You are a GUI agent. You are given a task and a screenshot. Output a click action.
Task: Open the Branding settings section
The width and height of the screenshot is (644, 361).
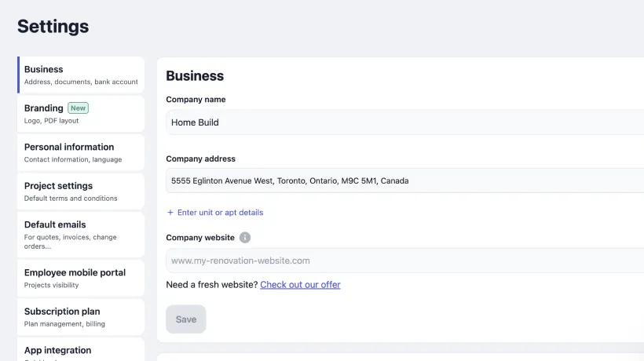coord(81,114)
